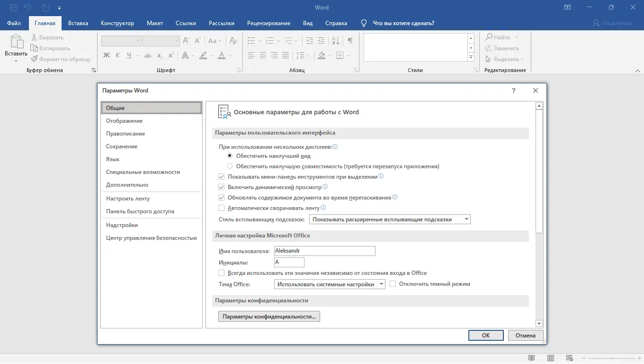The height and width of the screenshot is (364, 644).
Task: Select the strikethrough icon in the Шрифт group
Action: coord(147,55)
